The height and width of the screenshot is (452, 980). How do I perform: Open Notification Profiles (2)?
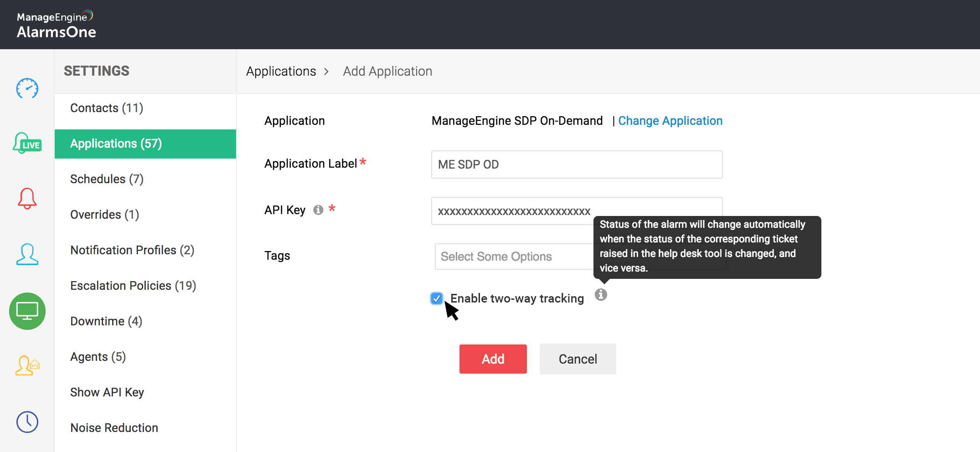[x=145, y=250]
